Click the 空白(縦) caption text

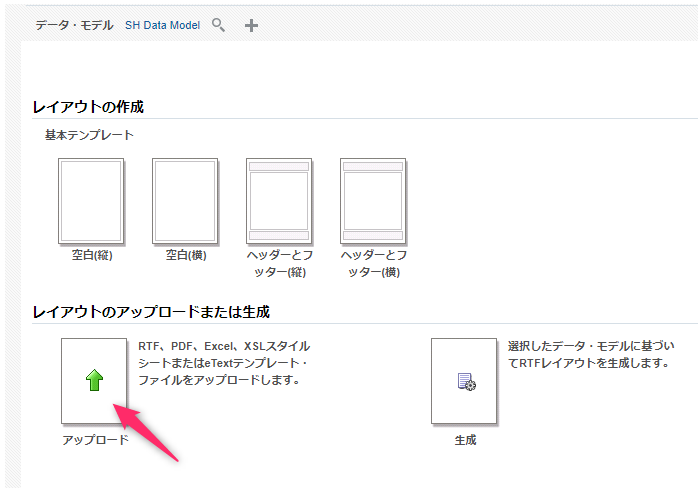coord(92,255)
